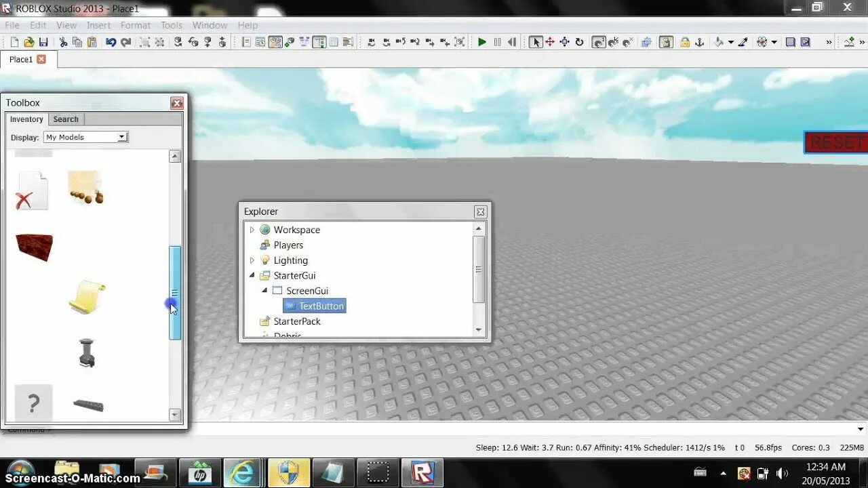Open the Help menu
This screenshot has height=488, width=868.
(248, 25)
